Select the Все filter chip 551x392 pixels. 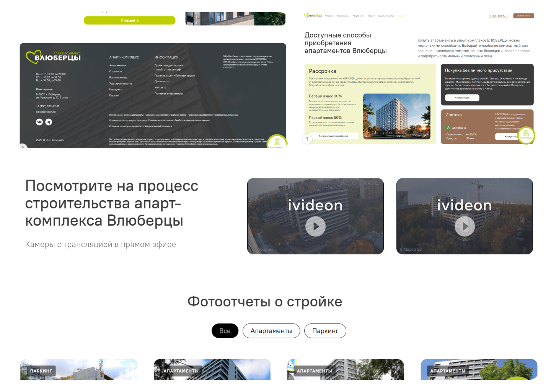pyautogui.click(x=225, y=331)
